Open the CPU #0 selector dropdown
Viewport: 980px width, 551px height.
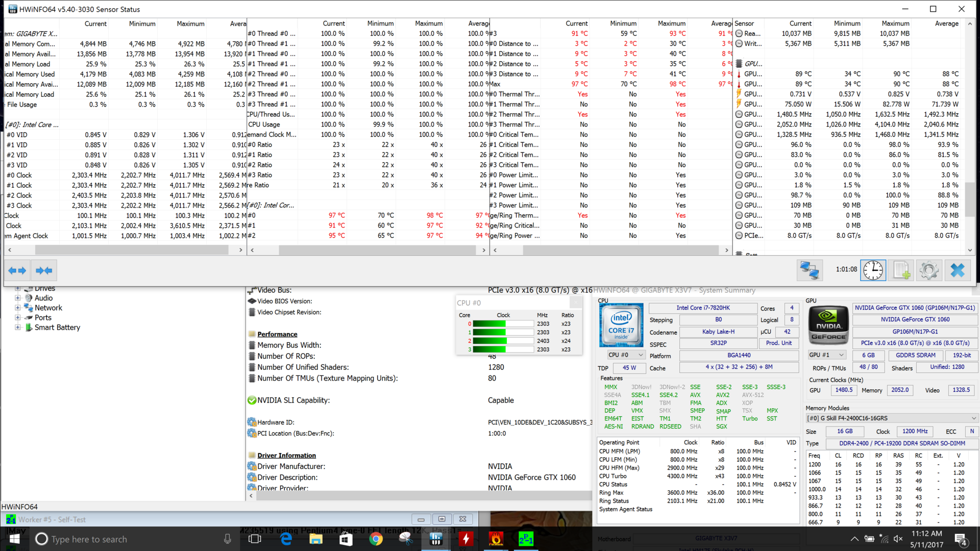(x=626, y=355)
